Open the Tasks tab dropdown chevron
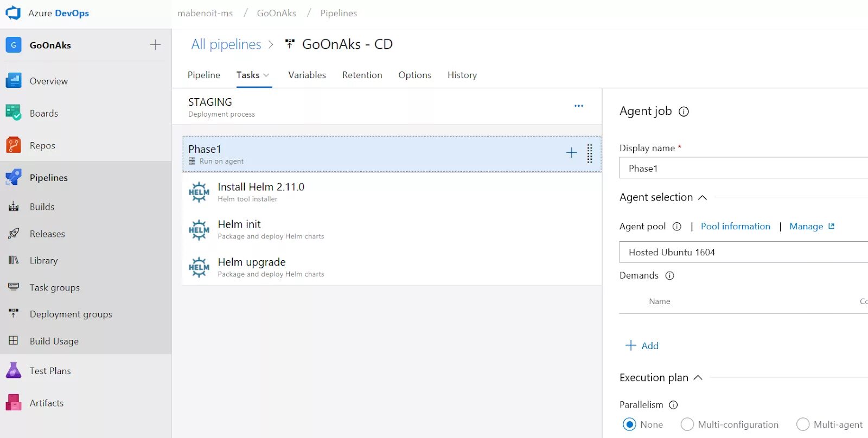This screenshot has height=438, width=868. pos(266,75)
